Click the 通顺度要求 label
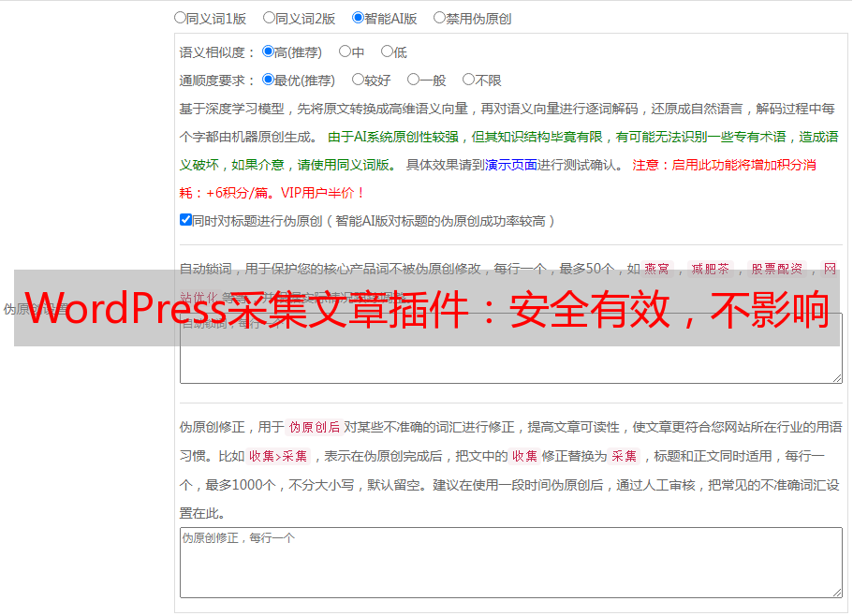This screenshot has height=616, width=853. coord(217,81)
